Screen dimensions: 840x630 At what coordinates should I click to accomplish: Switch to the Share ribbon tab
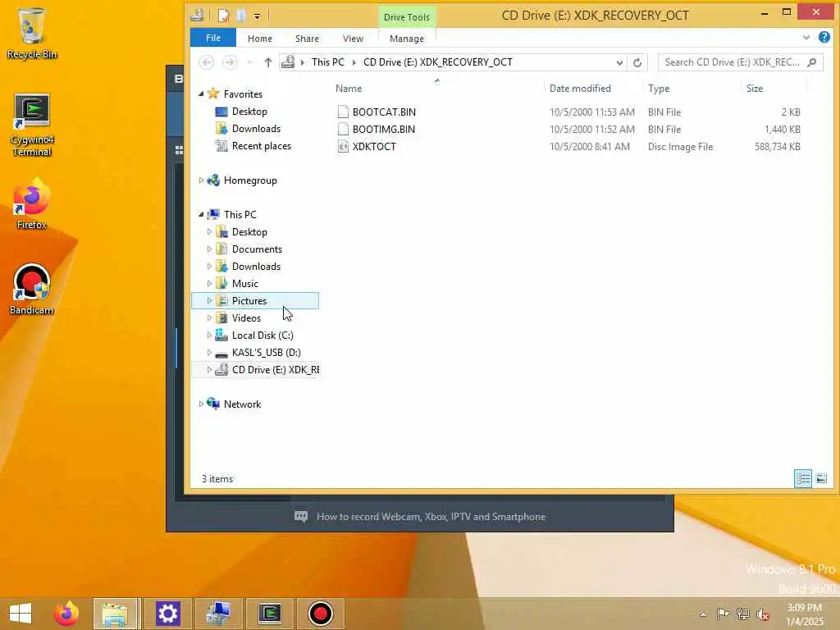click(x=307, y=39)
